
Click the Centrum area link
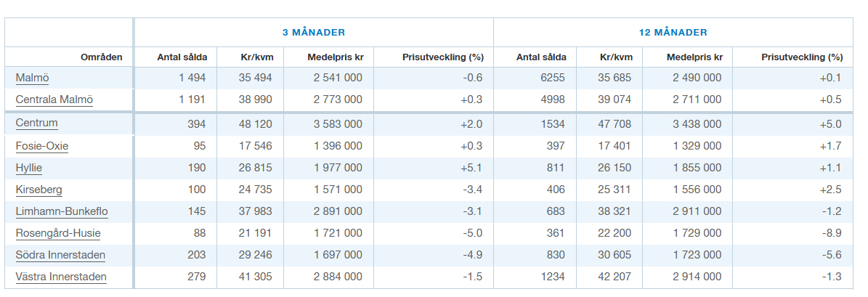[36, 123]
